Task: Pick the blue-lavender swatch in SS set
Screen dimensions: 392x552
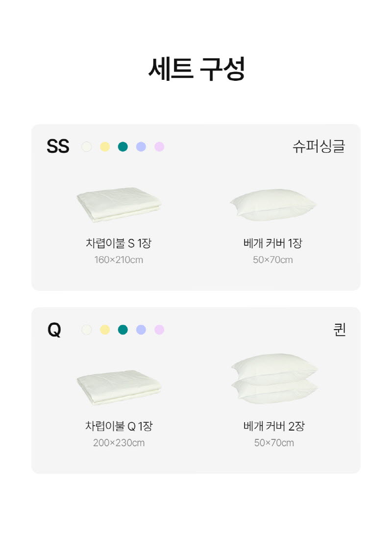Action: [x=141, y=146]
